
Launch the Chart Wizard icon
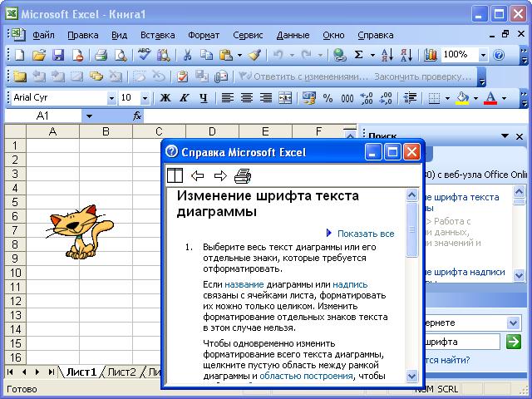(x=431, y=55)
